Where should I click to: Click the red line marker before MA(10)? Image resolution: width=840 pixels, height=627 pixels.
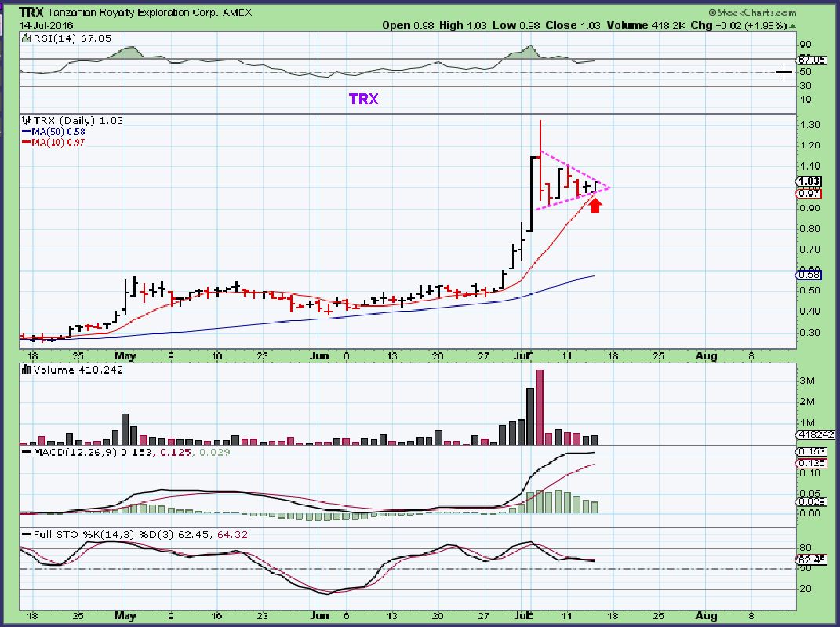click(26, 142)
